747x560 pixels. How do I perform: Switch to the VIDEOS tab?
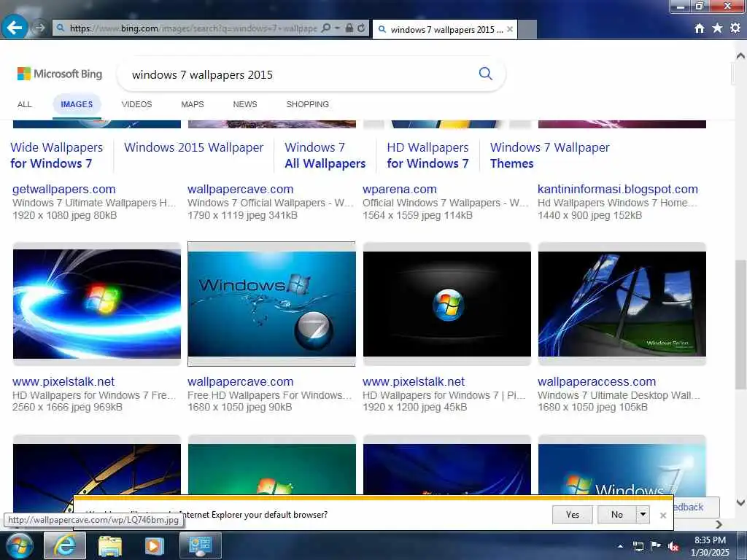(136, 104)
